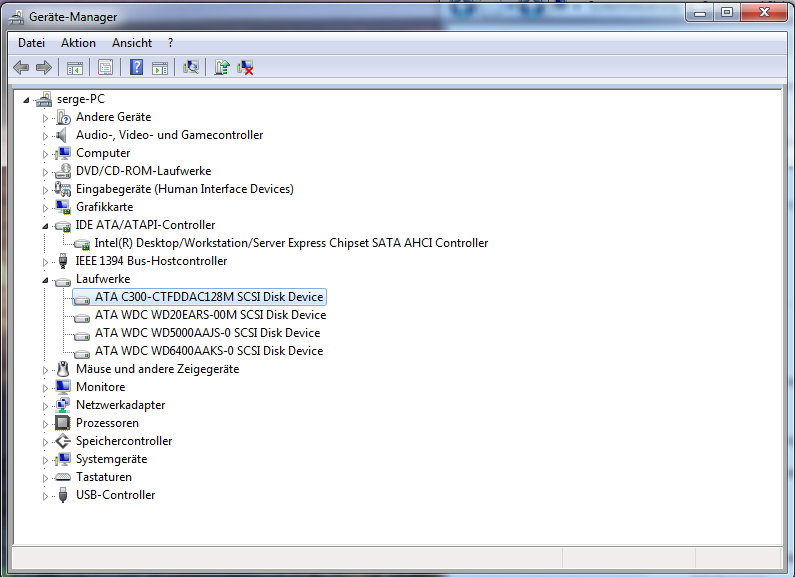Open the Datei menu
795x577 pixels.
(x=31, y=43)
